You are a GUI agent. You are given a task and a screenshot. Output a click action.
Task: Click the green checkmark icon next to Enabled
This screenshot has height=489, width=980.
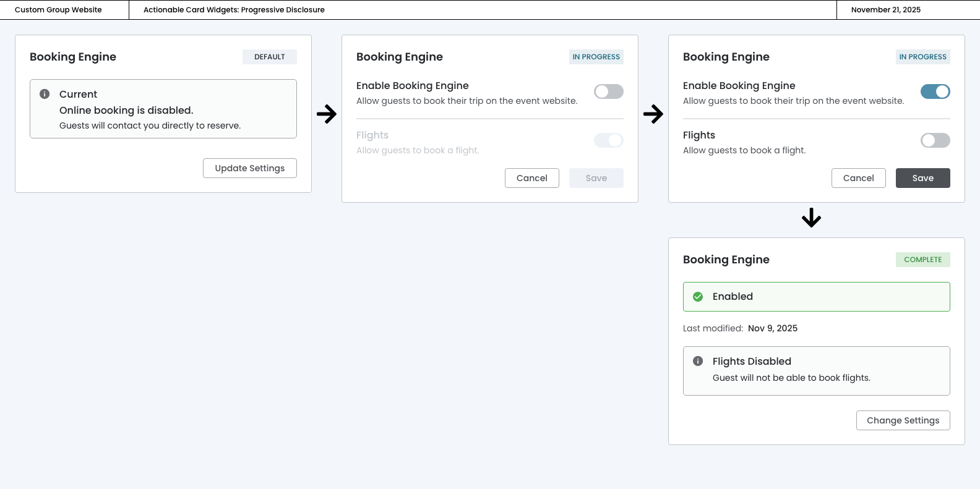tap(698, 297)
